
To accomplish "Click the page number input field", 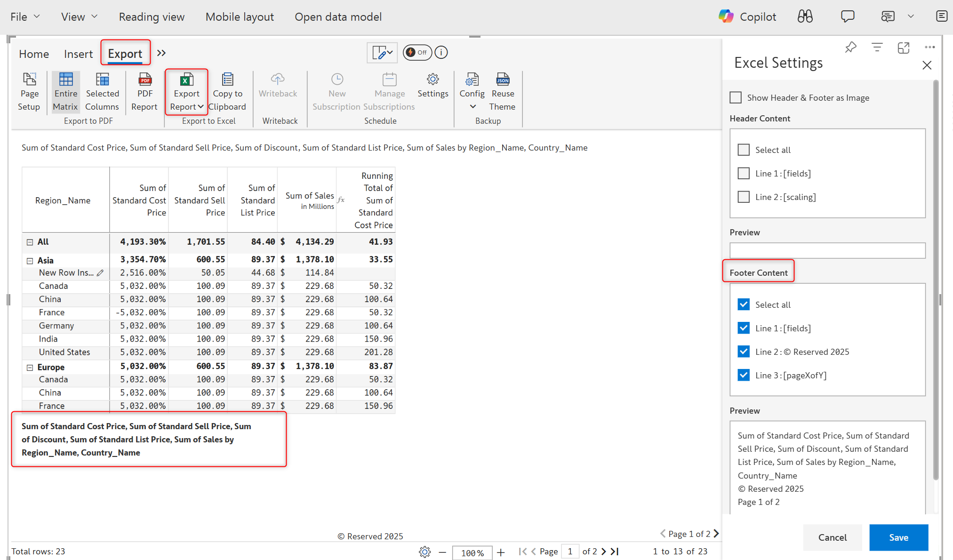I will [x=570, y=552].
